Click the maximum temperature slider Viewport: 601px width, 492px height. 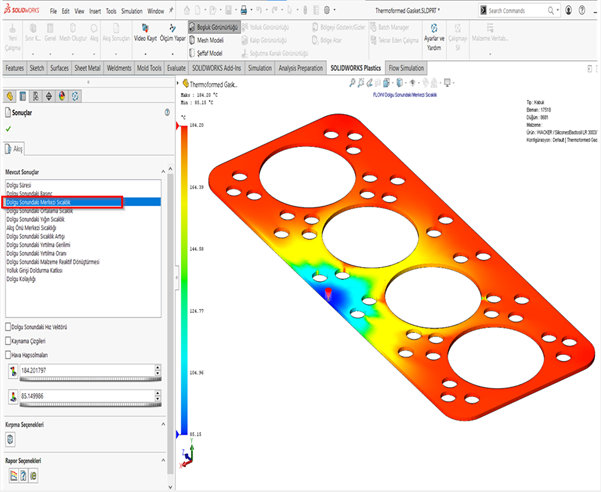tap(88, 376)
